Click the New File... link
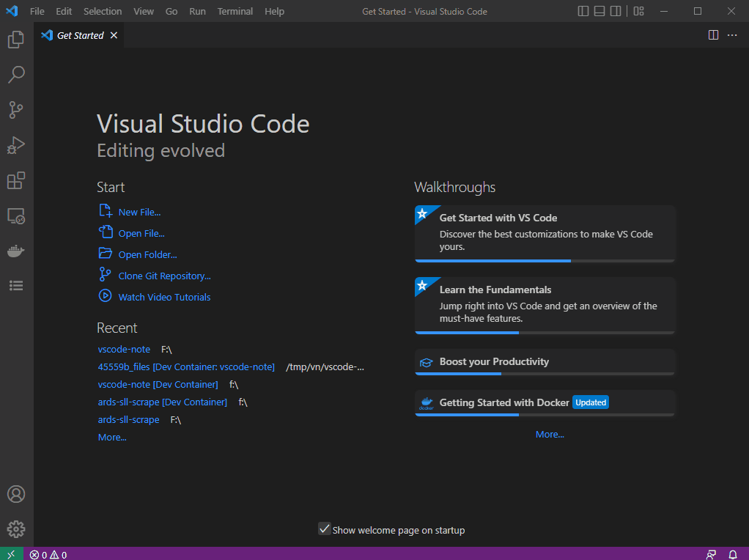This screenshot has height=560, width=749. coord(139,212)
